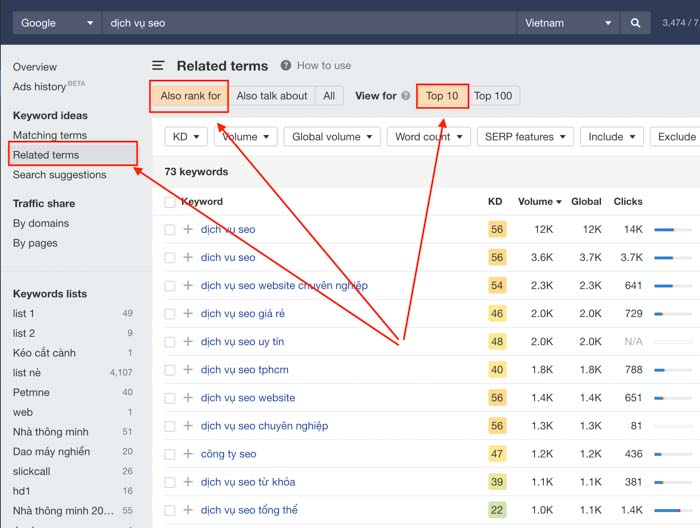This screenshot has width=700, height=528.
Task: Open keyword list 'Dao máy nghiền'
Action: click(51, 452)
